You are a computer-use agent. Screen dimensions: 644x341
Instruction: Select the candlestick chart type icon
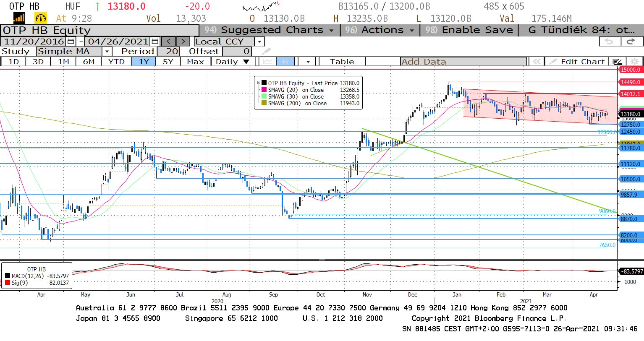pos(285,62)
